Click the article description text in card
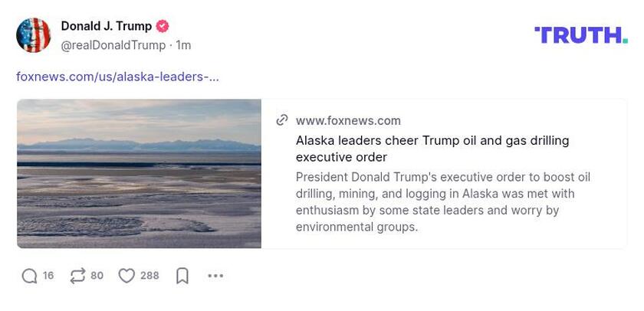The width and height of the screenshot is (644, 311). click(443, 201)
